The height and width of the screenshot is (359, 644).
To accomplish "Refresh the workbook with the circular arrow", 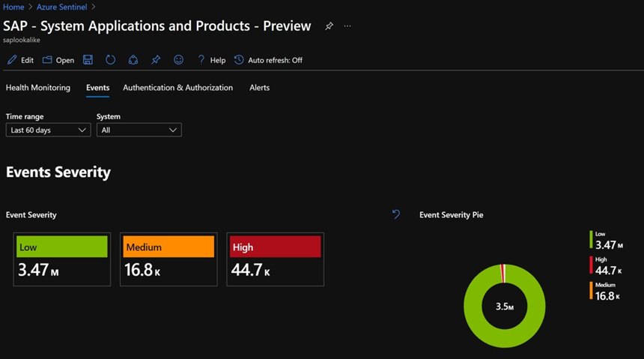I will 111,60.
